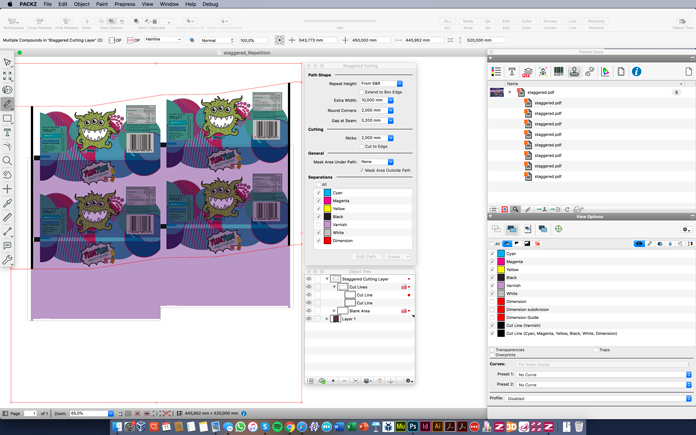The width and height of the screenshot is (696, 435).
Task: Select the Eyedropper tool in left toolbar
Action: pyautogui.click(x=7, y=203)
